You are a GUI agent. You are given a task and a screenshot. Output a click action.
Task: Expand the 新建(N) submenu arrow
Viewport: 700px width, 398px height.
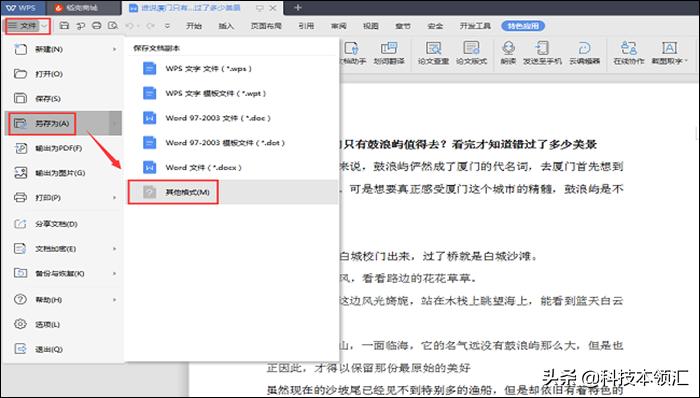tap(115, 49)
